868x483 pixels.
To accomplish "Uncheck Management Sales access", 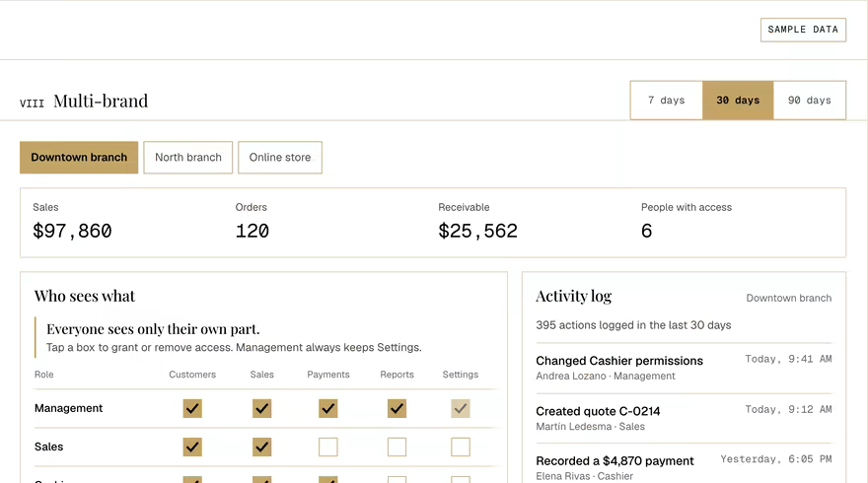I will (x=261, y=409).
